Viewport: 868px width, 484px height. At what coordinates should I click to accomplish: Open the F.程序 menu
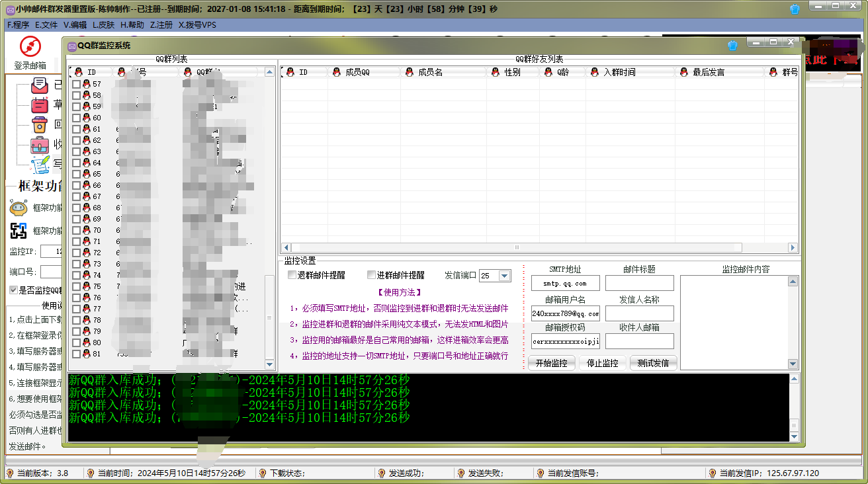pos(18,25)
